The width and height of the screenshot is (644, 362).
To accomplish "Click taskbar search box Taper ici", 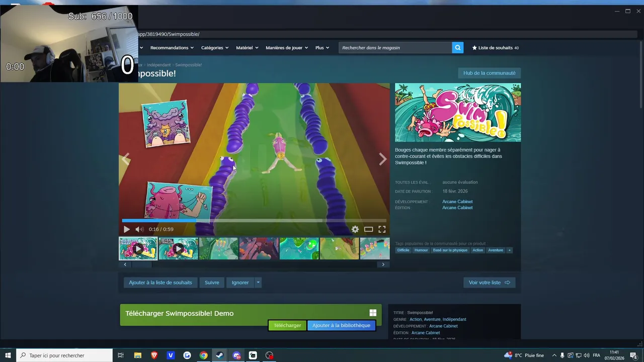I will [64, 355].
